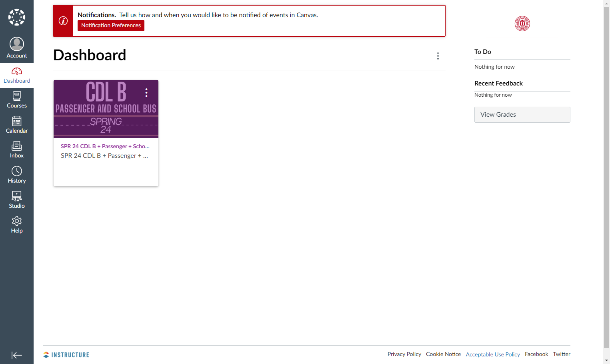Open History in the sidebar
Image resolution: width=610 pixels, height=364 pixels.
click(x=17, y=175)
